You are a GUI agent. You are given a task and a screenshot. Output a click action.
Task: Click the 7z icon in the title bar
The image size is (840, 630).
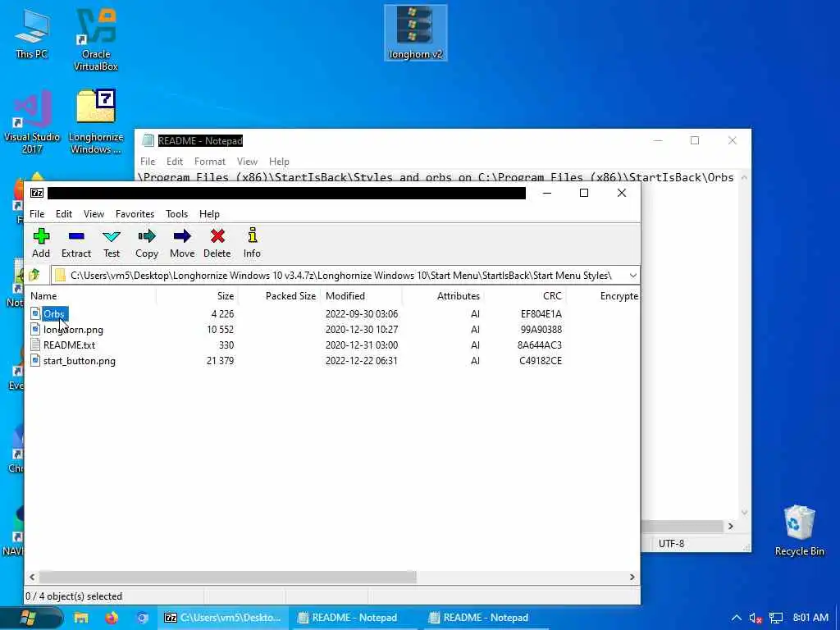coord(37,193)
